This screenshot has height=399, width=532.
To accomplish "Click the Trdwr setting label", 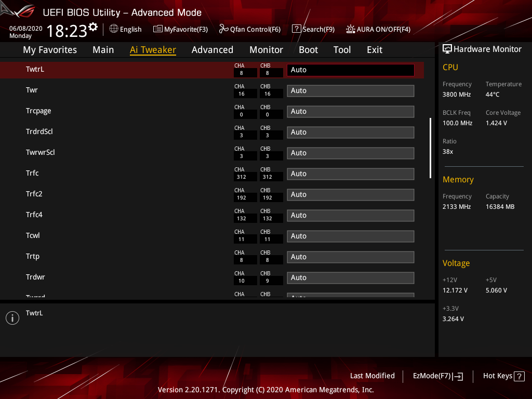I will pos(35,277).
